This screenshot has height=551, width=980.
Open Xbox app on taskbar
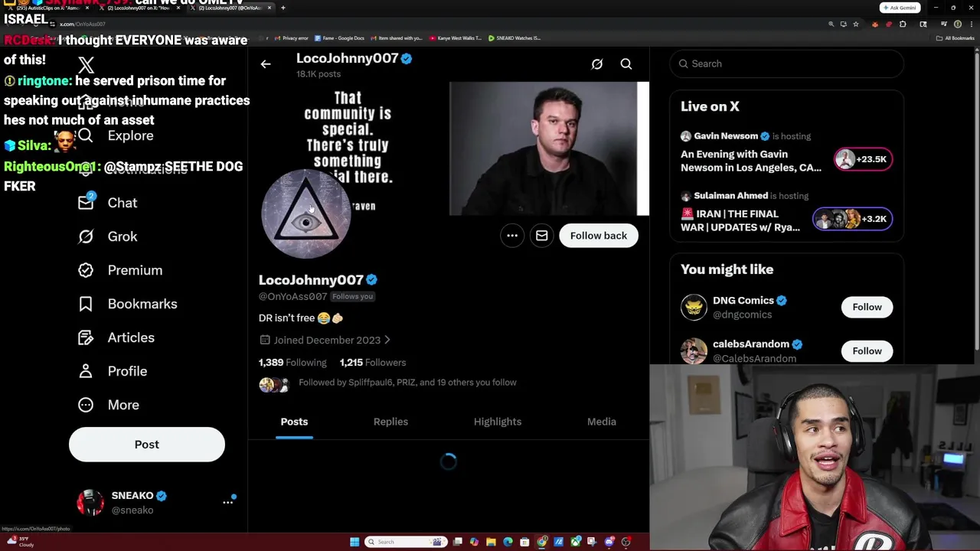576,542
